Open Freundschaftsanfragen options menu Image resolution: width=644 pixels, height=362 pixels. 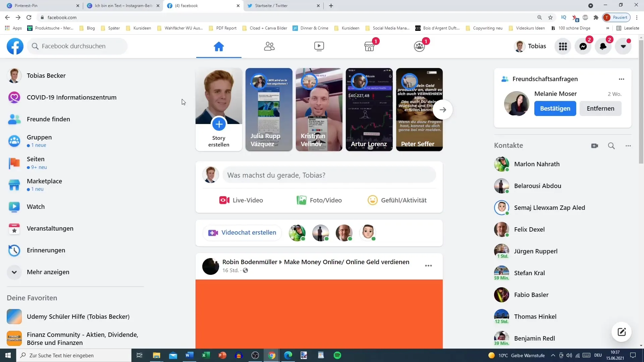(x=622, y=79)
